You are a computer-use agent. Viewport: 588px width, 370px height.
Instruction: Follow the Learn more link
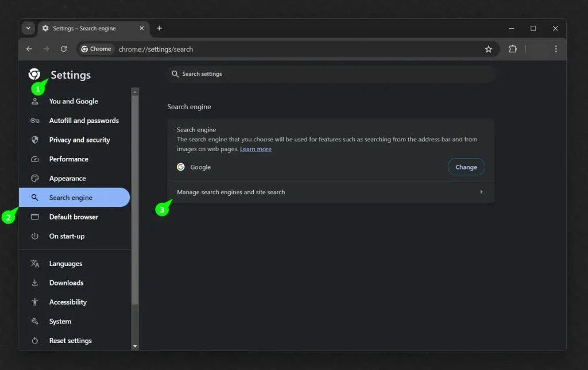point(256,149)
